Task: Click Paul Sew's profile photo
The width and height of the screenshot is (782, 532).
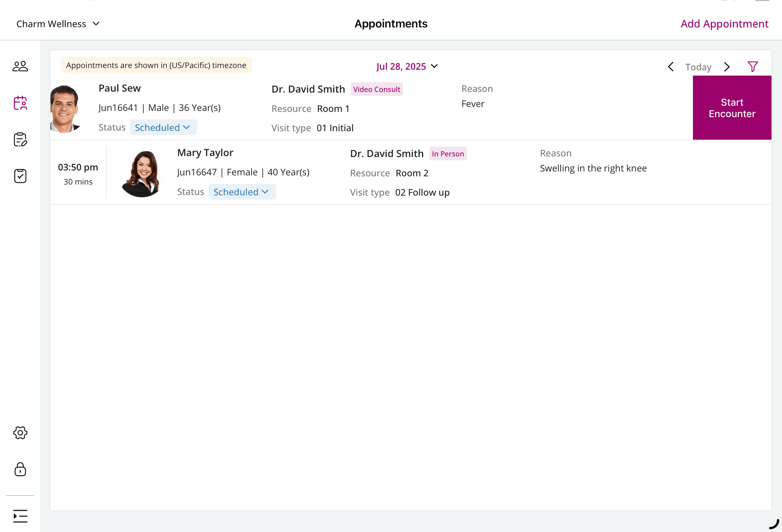Action: pos(65,108)
